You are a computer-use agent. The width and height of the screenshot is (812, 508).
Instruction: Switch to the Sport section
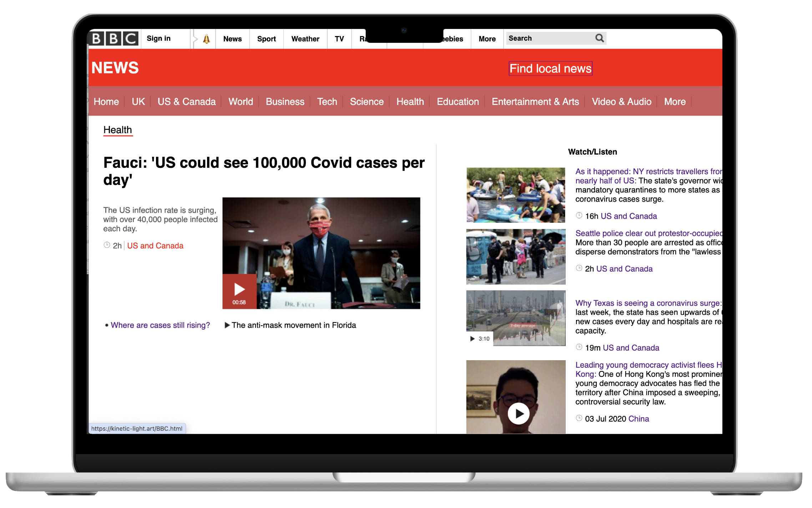click(266, 39)
